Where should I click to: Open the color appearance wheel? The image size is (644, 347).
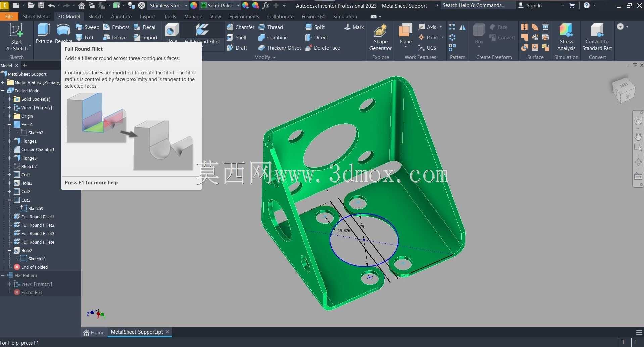point(194,6)
